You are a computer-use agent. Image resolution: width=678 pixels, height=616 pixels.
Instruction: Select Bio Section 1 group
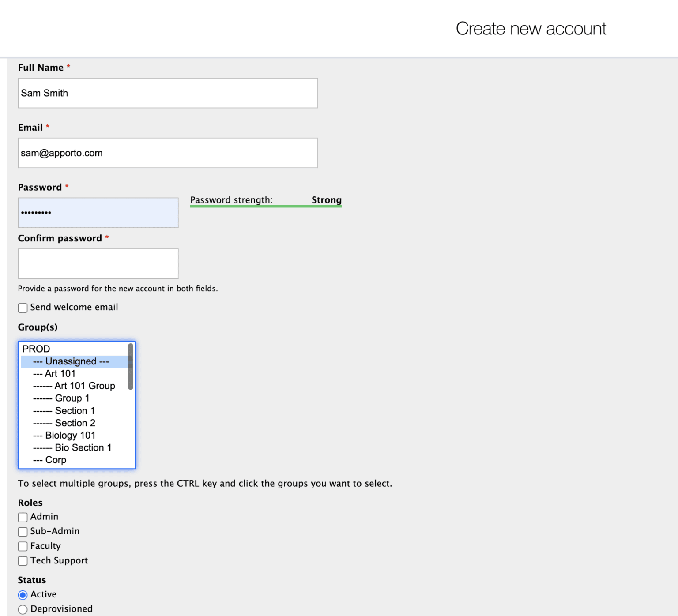point(72,448)
